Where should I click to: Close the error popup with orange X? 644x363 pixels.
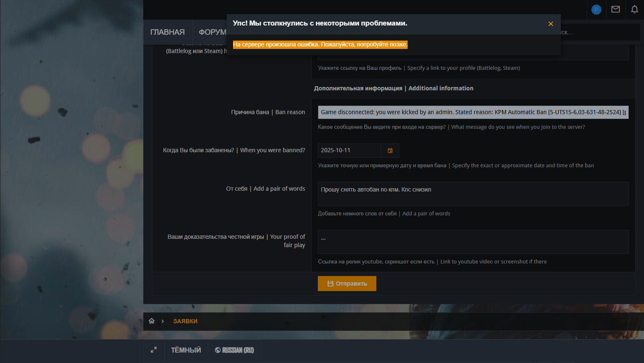[550, 24]
